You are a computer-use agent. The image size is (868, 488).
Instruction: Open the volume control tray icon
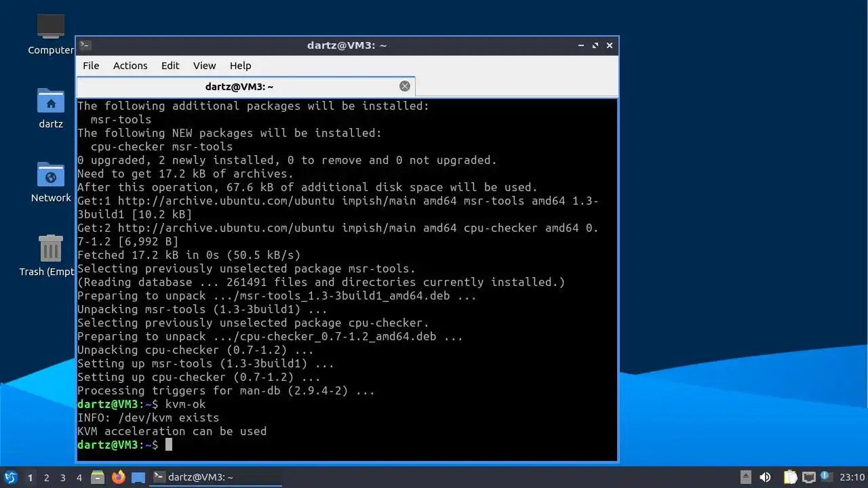click(x=765, y=477)
